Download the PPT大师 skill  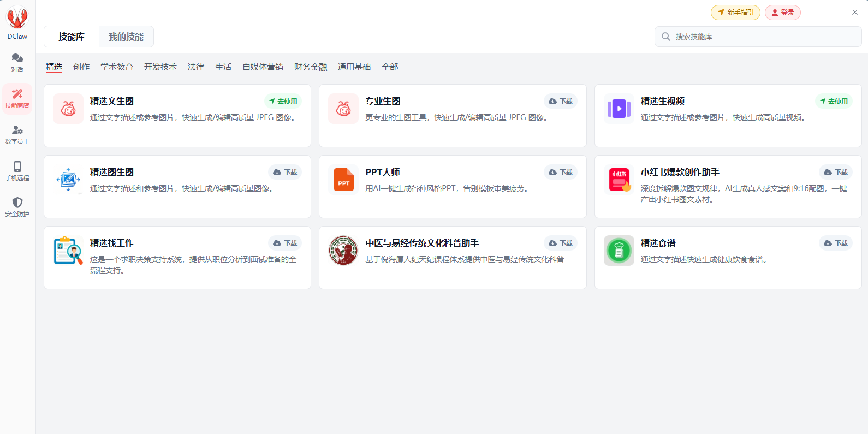point(561,172)
